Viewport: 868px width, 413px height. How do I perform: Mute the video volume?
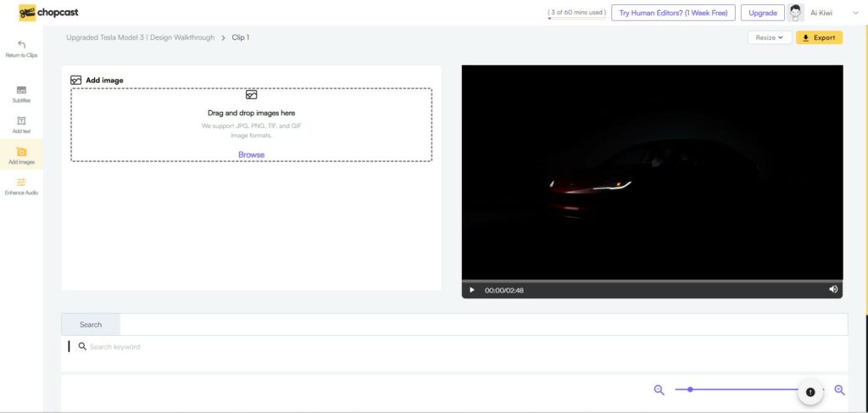[833, 289]
